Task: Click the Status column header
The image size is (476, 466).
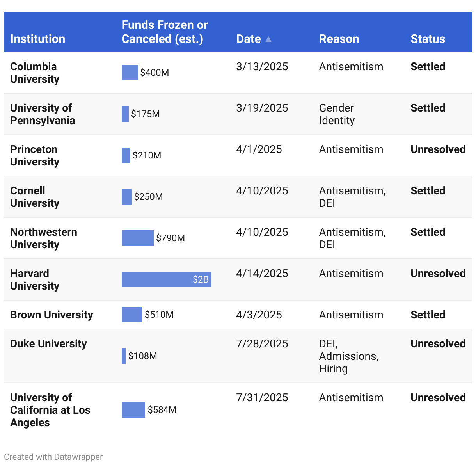Action: click(428, 39)
